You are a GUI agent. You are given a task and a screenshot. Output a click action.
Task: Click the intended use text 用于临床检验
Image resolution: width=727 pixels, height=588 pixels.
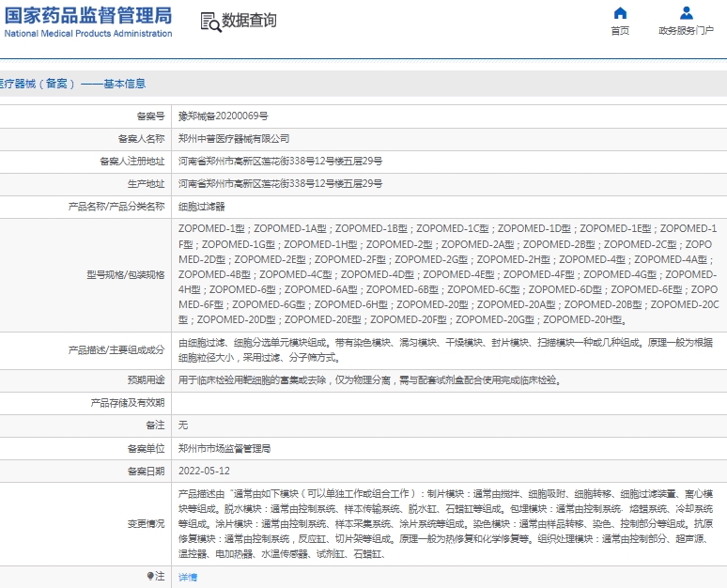tap(370, 380)
